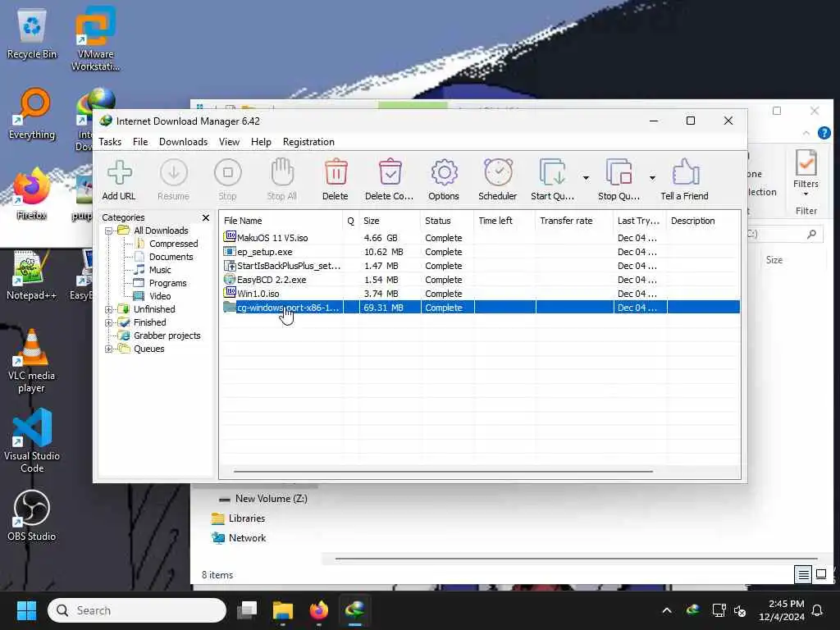Select the Music category
Image resolution: width=840 pixels, height=630 pixels.
160,270
